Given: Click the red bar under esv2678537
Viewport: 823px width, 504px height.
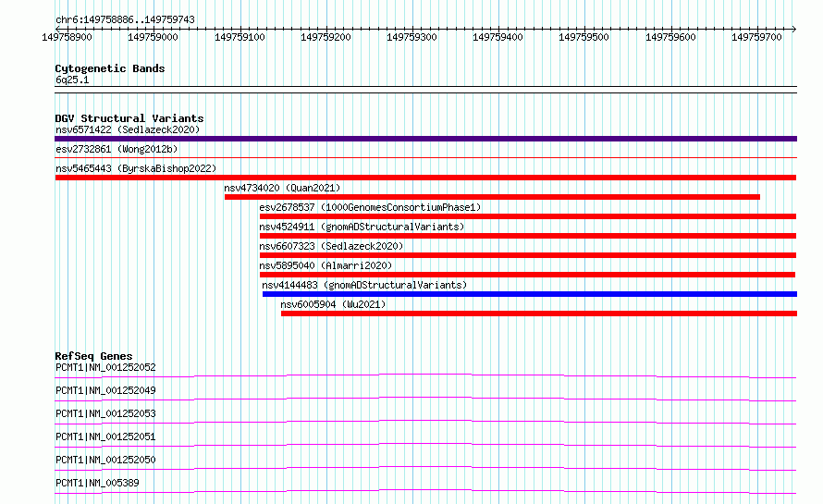Looking at the screenshot, I should point(528,216).
